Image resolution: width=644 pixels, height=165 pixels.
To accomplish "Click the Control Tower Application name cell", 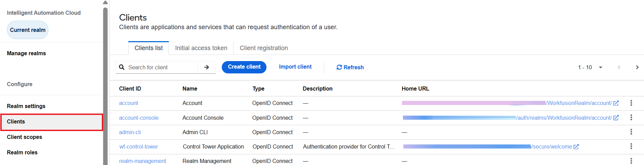I will pyautogui.click(x=213, y=146).
